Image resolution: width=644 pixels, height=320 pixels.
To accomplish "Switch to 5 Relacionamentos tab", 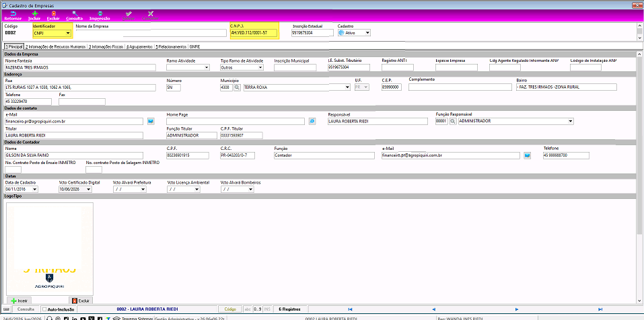I will [x=172, y=47].
